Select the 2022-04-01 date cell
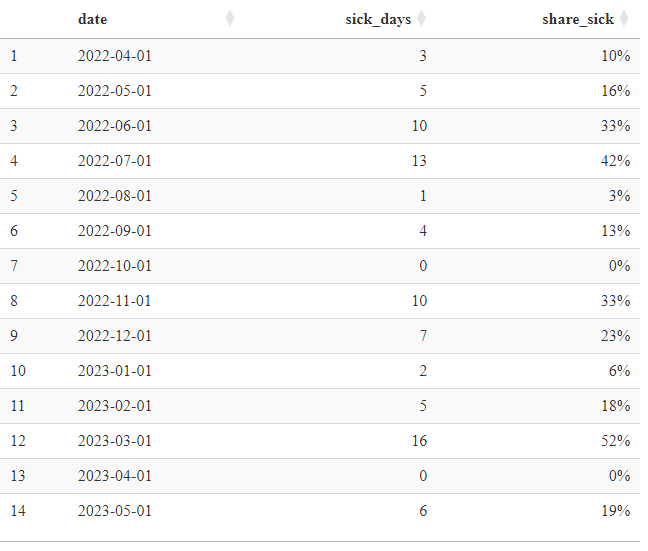Viewport: 648px width, 551px height. [115, 56]
